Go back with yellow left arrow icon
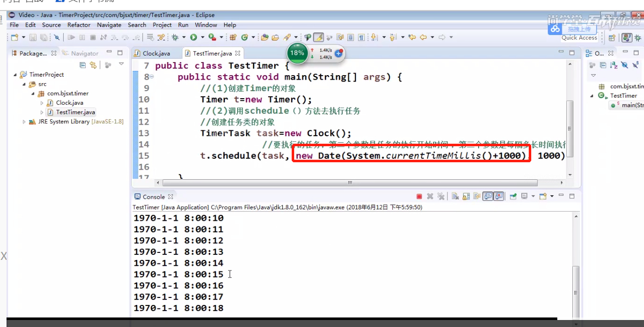The image size is (644, 327). [423, 38]
